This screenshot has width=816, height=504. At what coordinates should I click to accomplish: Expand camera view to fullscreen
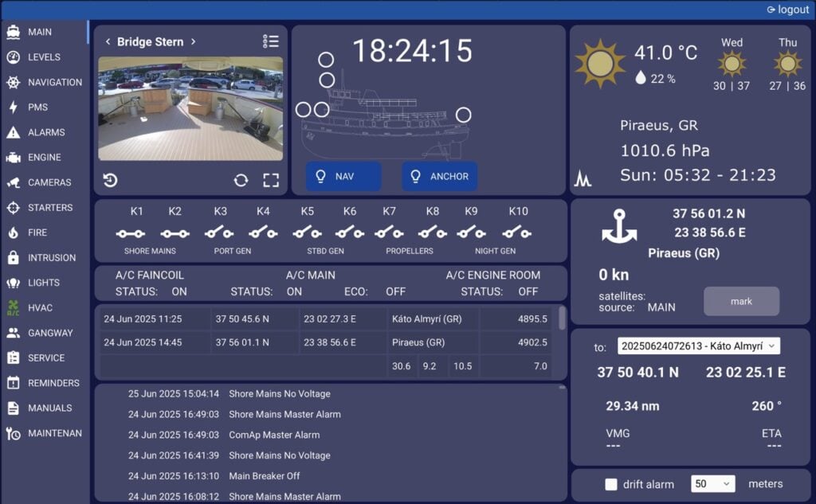[271, 180]
